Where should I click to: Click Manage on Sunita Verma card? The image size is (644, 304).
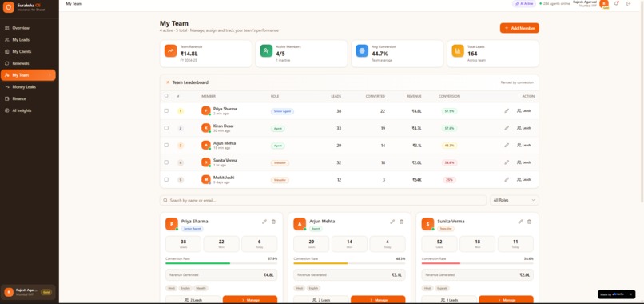pyautogui.click(x=506, y=300)
